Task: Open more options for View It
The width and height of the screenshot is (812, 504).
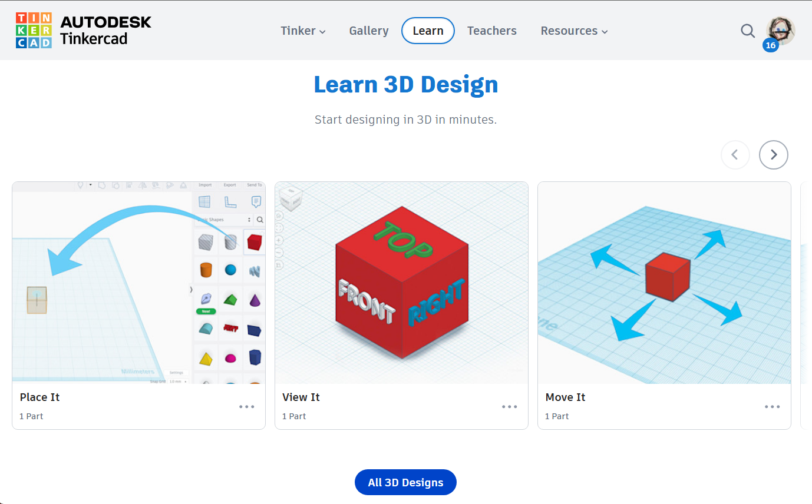Action: tap(510, 407)
